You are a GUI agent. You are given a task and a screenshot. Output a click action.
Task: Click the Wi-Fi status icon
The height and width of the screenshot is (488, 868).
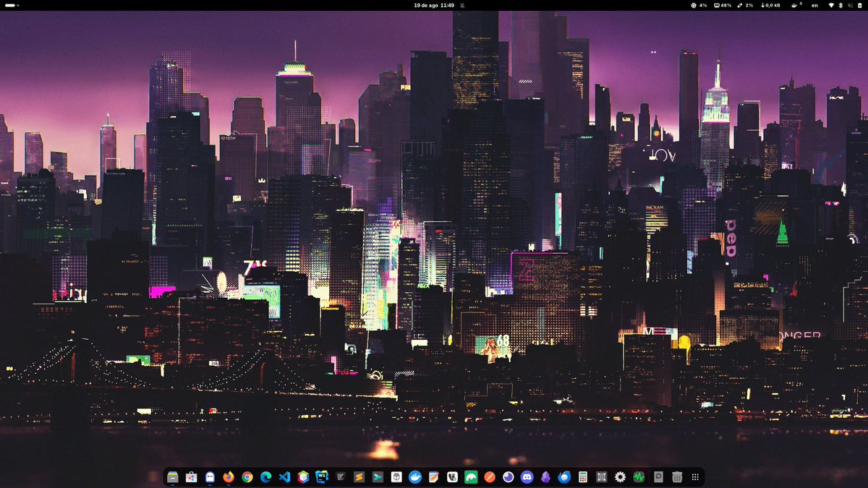(x=831, y=5)
